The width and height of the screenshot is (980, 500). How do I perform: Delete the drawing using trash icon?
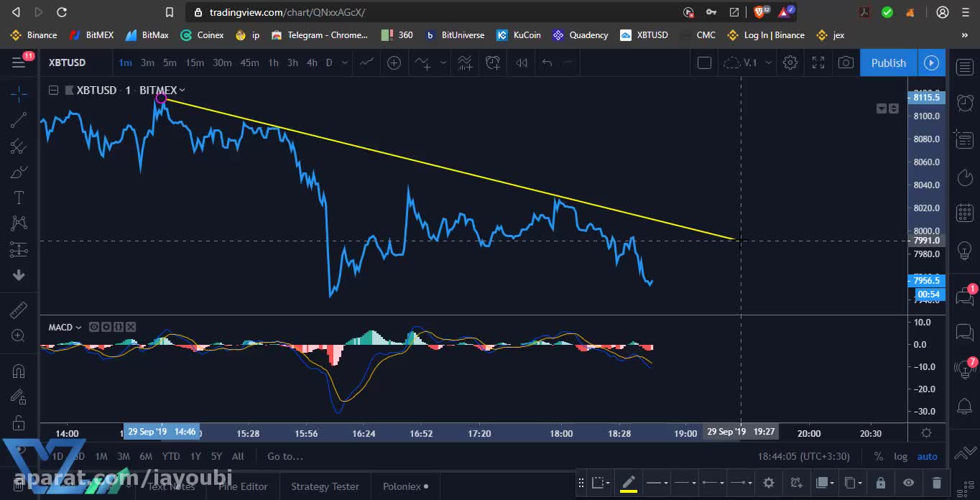(936, 483)
